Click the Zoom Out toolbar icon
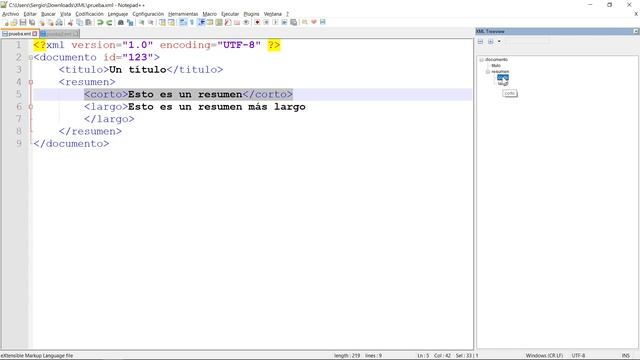Image resolution: width=640 pixels, height=360 pixels. pyautogui.click(x=151, y=22)
